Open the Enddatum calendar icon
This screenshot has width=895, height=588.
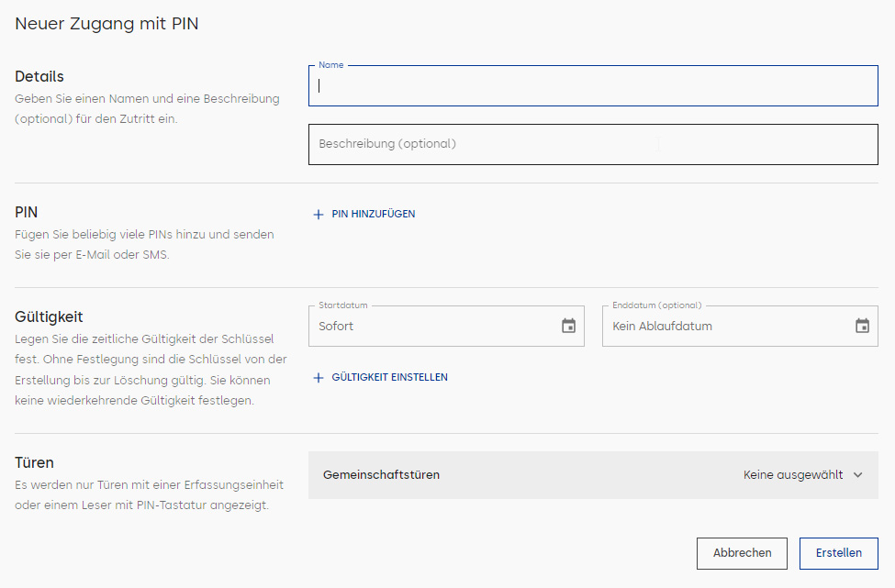click(x=862, y=326)
